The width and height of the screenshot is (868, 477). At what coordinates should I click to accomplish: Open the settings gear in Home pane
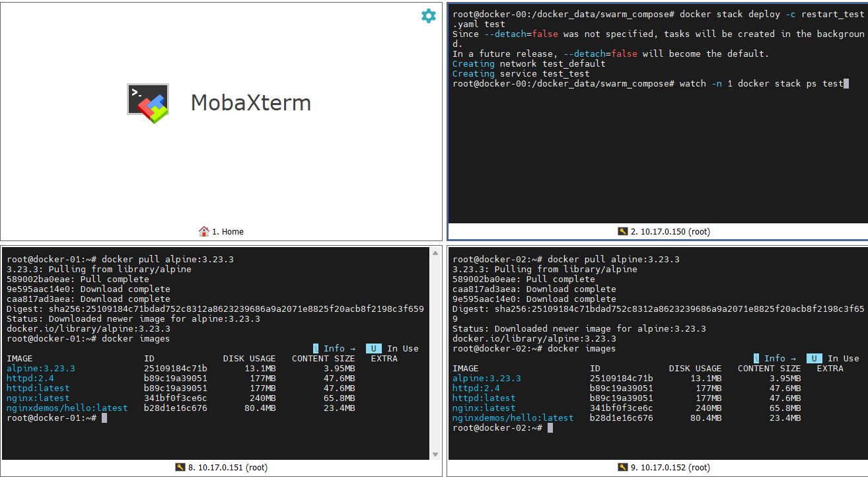(x=429, y=16)
